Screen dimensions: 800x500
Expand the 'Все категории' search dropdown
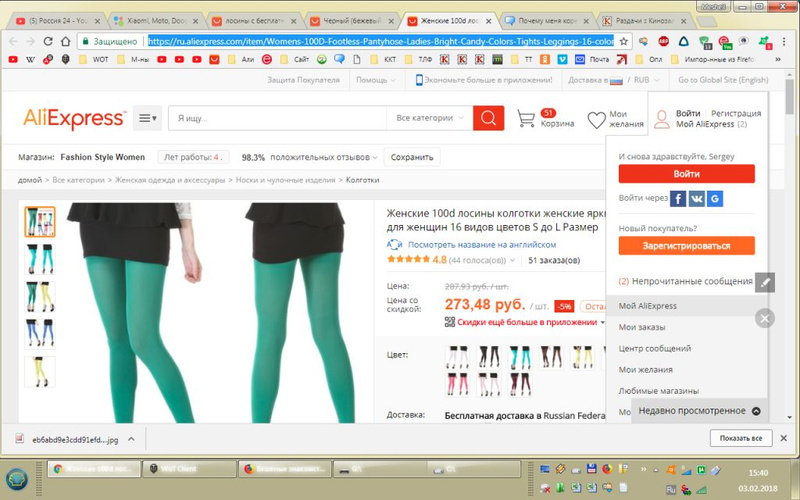(x=430, y=118)
